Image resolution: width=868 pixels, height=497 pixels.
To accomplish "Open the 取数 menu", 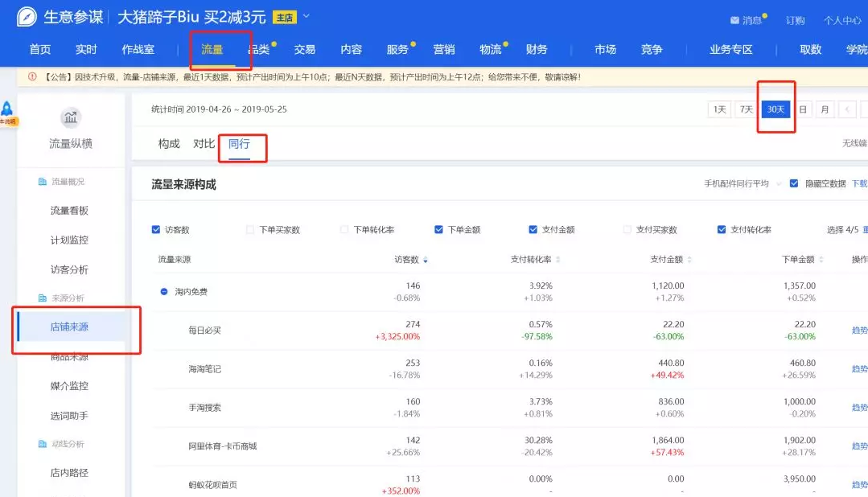I will pyautogui.click(x=810, y=49).
